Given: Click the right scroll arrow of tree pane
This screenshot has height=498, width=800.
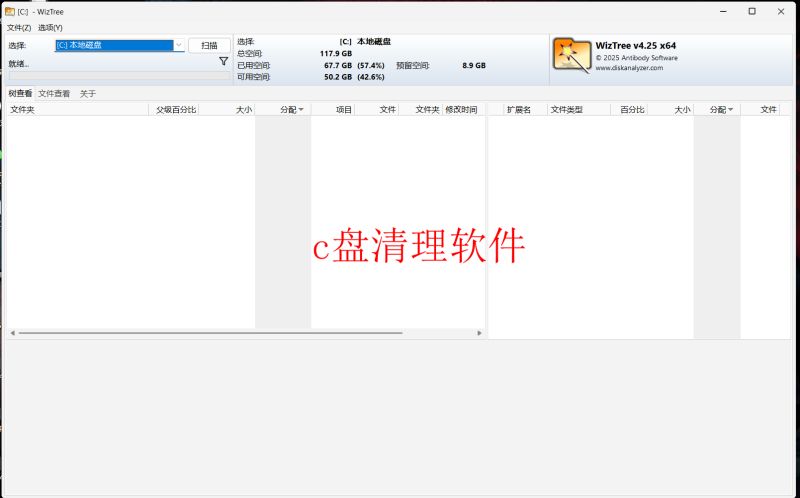Looking at the screenshot, I should coord(479,333).
